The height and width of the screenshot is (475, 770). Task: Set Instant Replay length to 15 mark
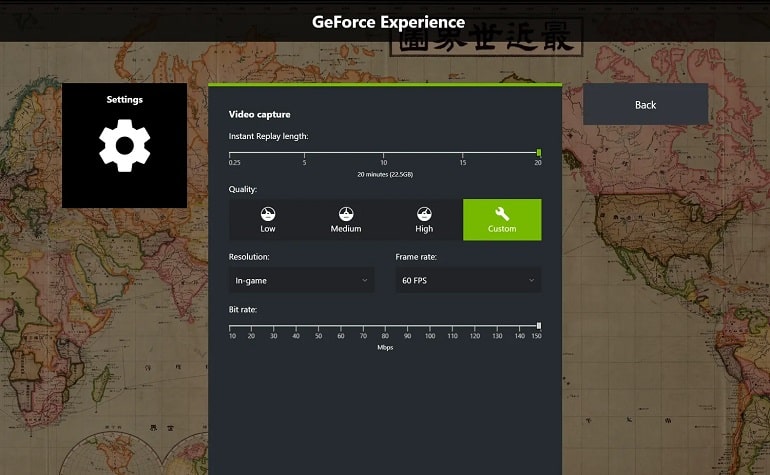tap(462, 153)
